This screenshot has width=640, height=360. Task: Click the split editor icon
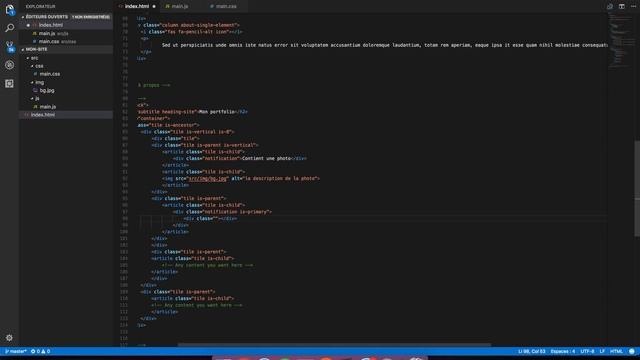[x=621, y=6]
